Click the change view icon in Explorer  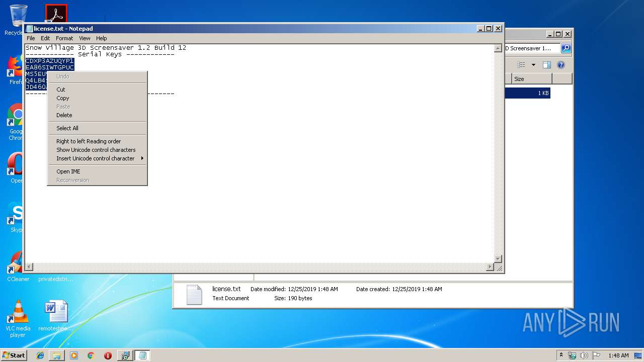coord(521,65)
